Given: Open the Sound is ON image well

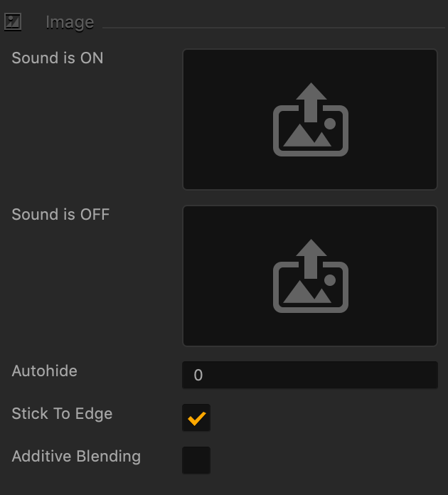Looking at the screenshot, I should click(310, 119).
